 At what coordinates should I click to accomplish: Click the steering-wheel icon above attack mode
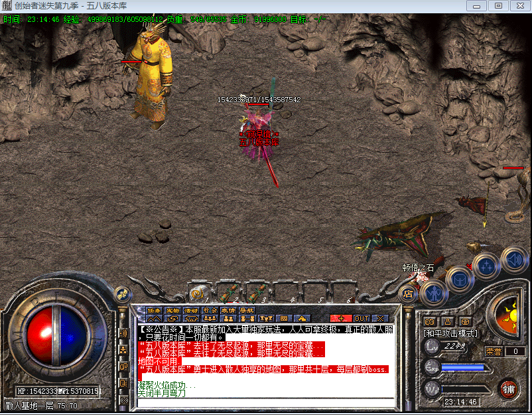pos(465,321)
